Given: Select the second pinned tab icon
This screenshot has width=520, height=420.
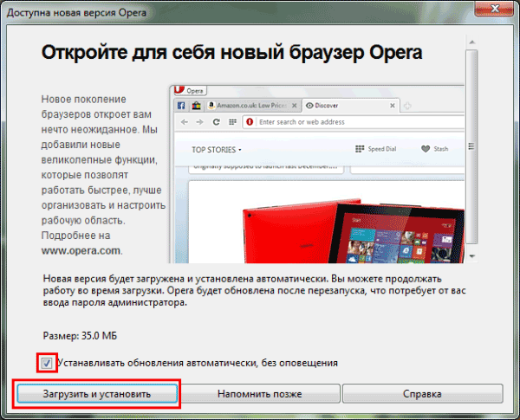Looking at the screenshot, I should coord(197,106).
